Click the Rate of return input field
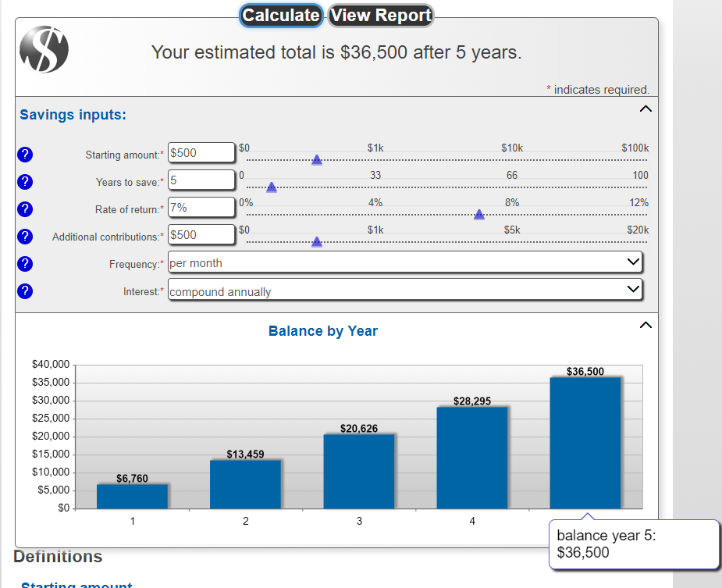722x588 pixels. tap(201, 208)
